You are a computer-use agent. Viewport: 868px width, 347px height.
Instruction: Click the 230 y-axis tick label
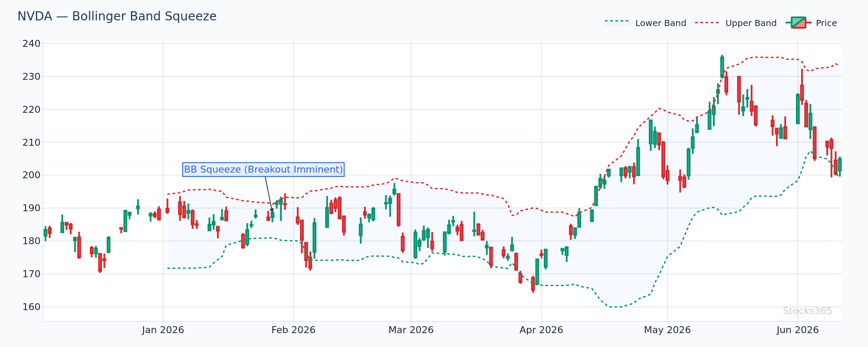(32, 76)
